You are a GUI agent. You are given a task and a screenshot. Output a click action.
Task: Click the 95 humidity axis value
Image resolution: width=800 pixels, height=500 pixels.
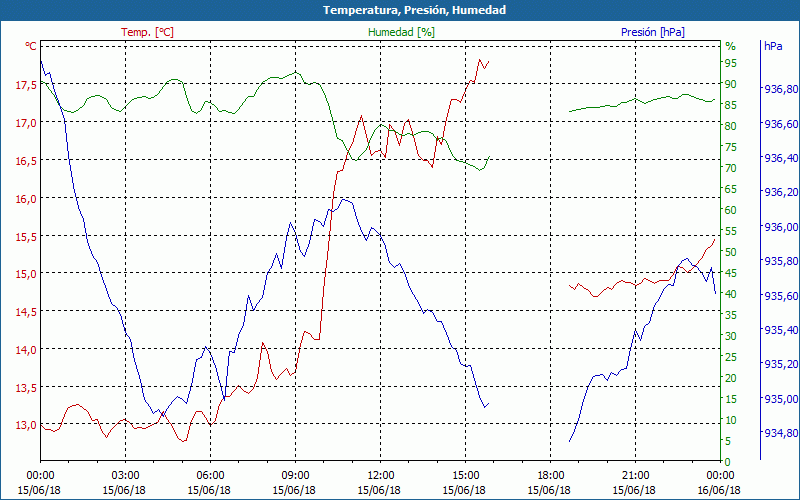click(x=731, y=63)
